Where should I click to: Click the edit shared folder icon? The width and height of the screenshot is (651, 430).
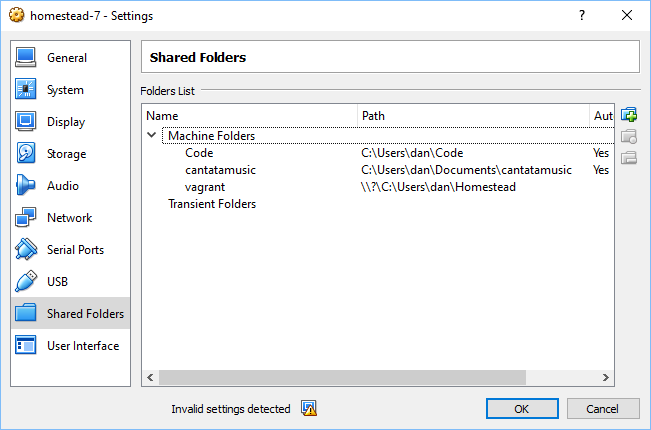tap(629, 137)
